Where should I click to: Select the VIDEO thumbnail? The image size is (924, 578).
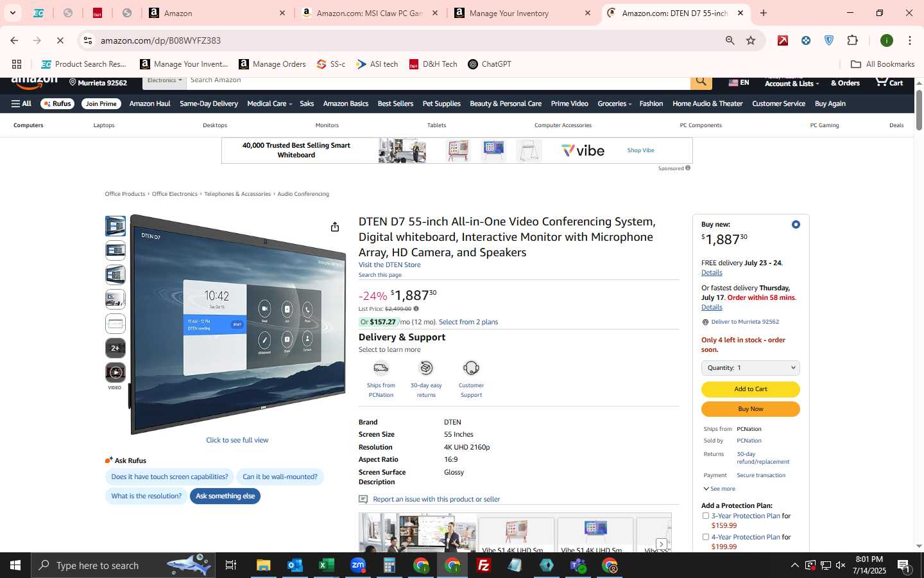click(116, 372)
